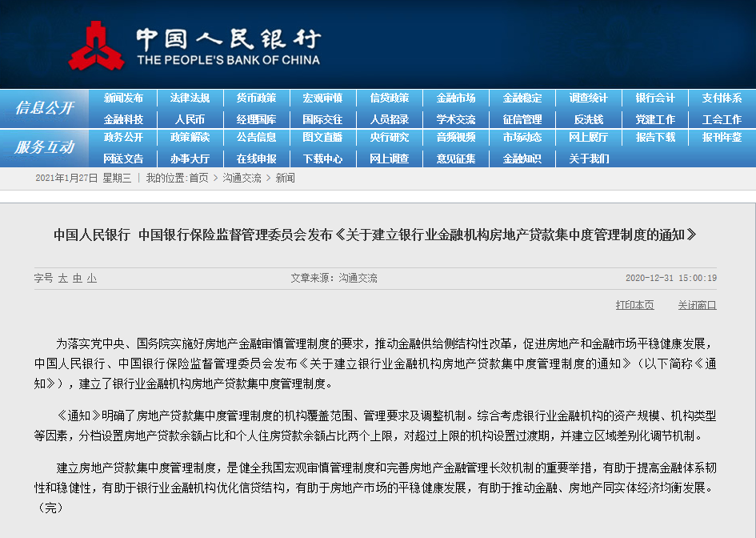Open 金融稳定 menu item
756x538 pixels.
522,98
